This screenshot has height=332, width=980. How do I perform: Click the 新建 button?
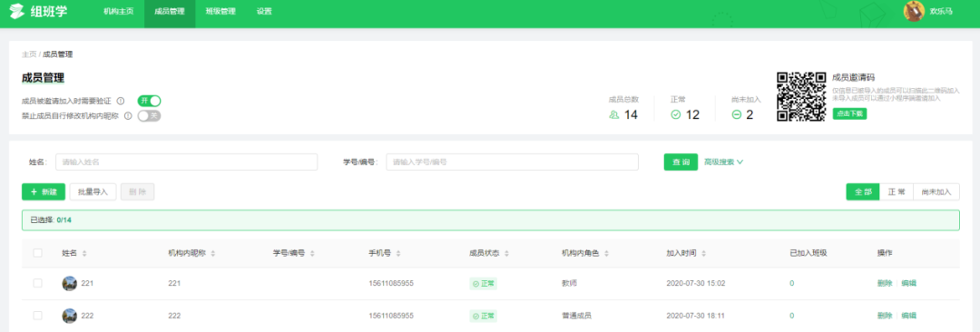44,192
